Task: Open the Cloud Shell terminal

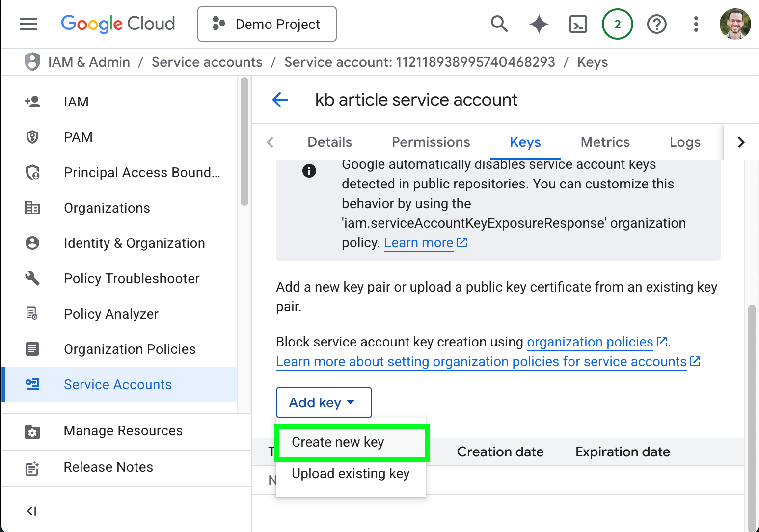Action: (578, 24)
